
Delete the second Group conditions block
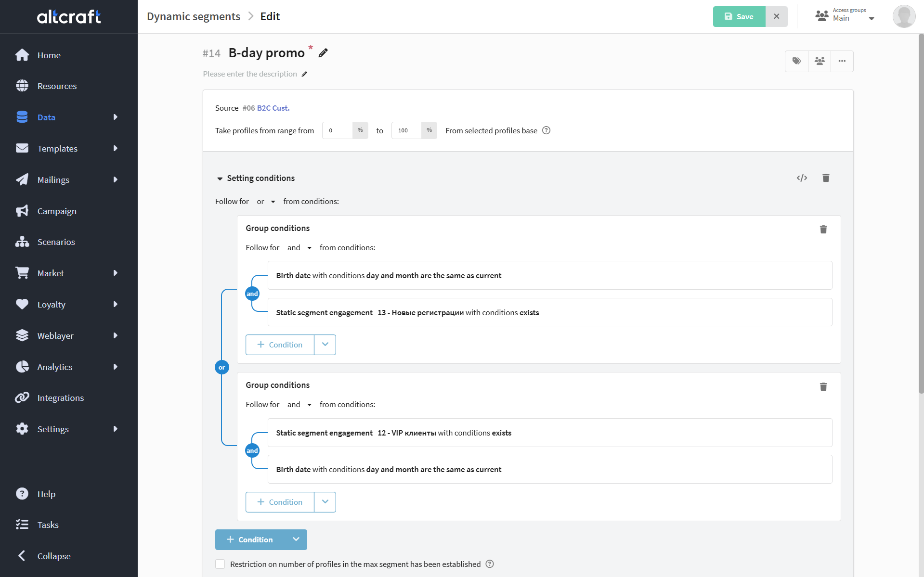tap(823, 387)
